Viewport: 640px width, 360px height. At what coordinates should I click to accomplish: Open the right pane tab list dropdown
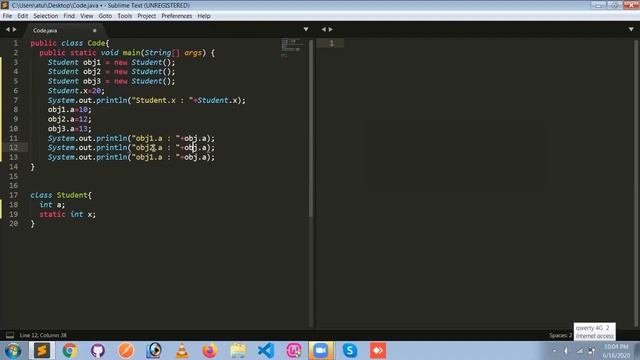[x=631, y=29]
